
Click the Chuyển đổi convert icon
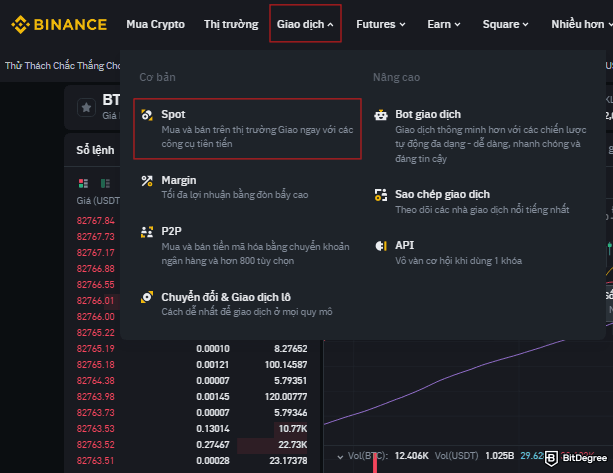pos(147,297)
